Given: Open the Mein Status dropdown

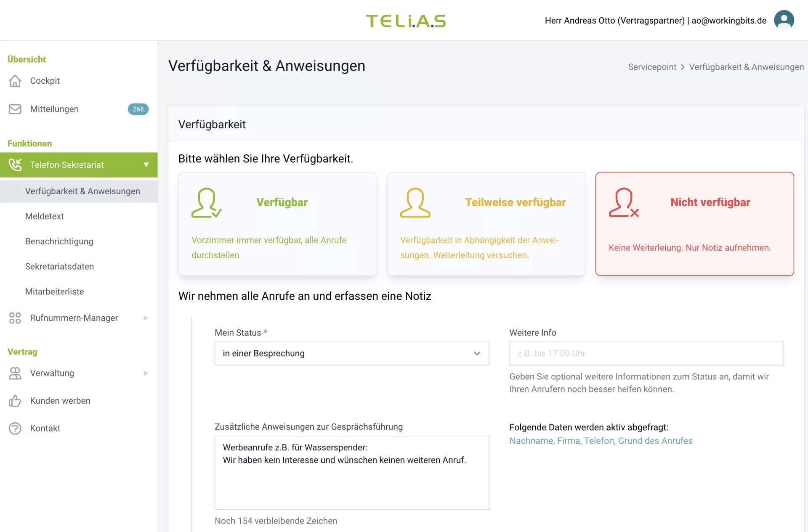Looking at the screenshot, I should click(x=352, y=353).
